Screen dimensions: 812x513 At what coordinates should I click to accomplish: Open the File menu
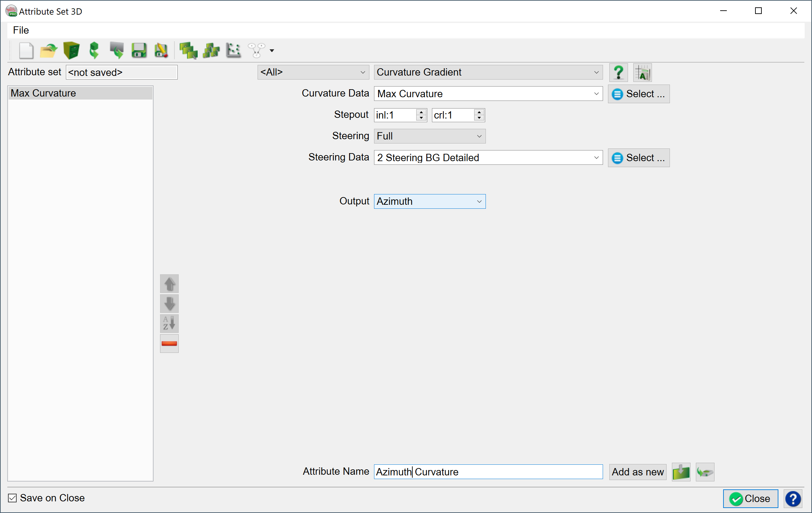tap(21, 30)
